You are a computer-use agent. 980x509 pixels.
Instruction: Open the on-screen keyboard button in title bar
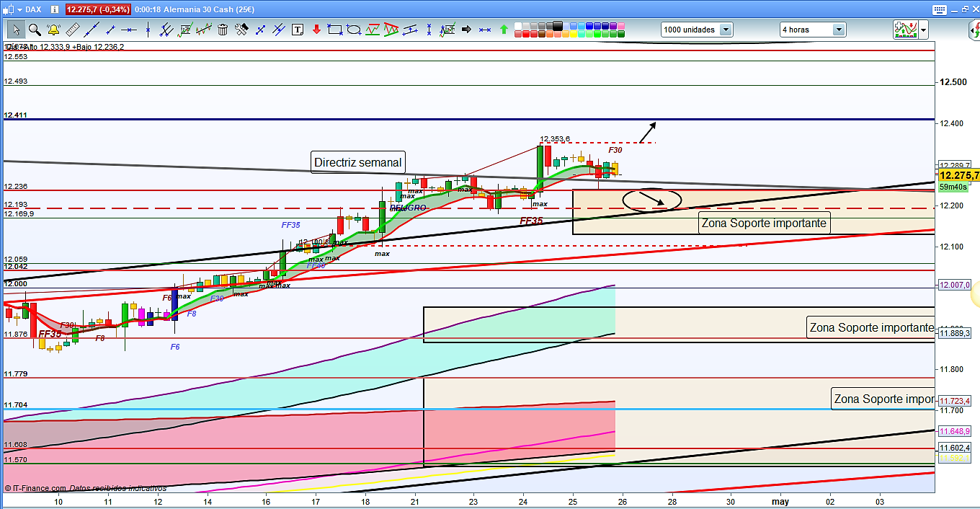tap(938, 9)
